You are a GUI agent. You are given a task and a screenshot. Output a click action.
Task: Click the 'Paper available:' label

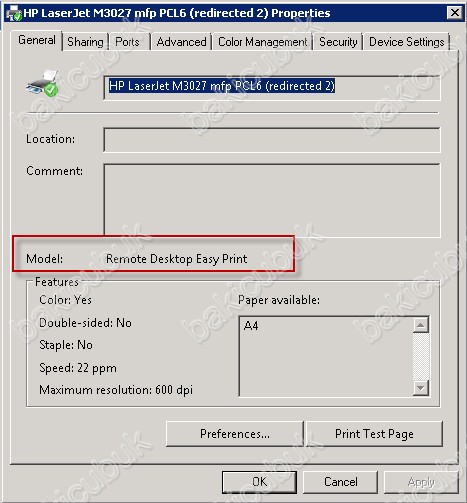pyautogui.click(x=279, y=300)
